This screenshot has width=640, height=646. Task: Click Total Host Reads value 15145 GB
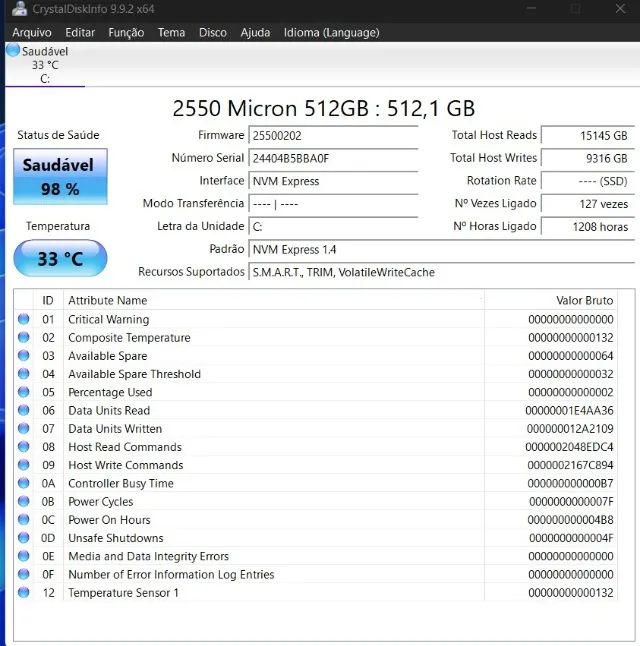pyautogui.click(x=588, y=136)
